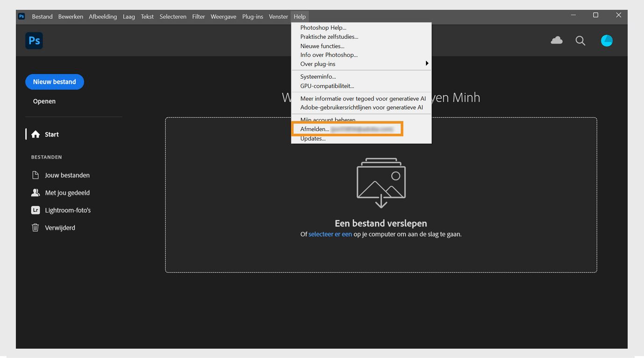644x358 pixels.
Task: Open the Plug-ins menu
Action: (x=253, y=16)
